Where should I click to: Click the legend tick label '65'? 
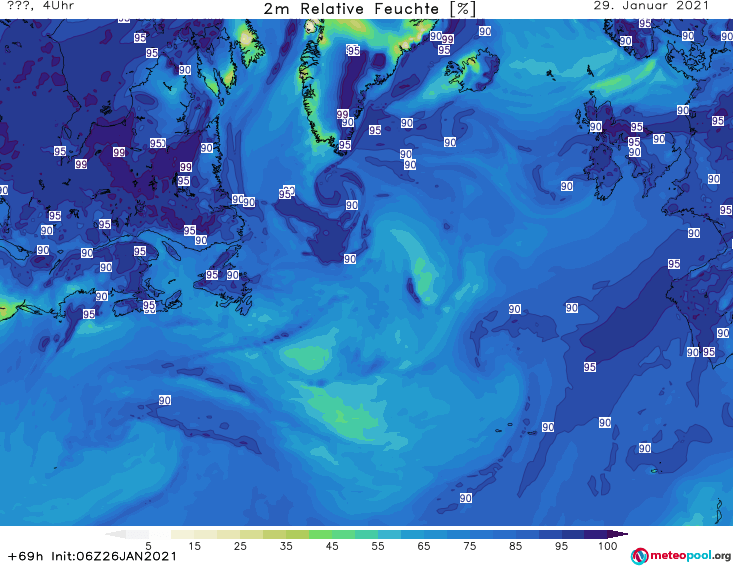click(424, 546)
